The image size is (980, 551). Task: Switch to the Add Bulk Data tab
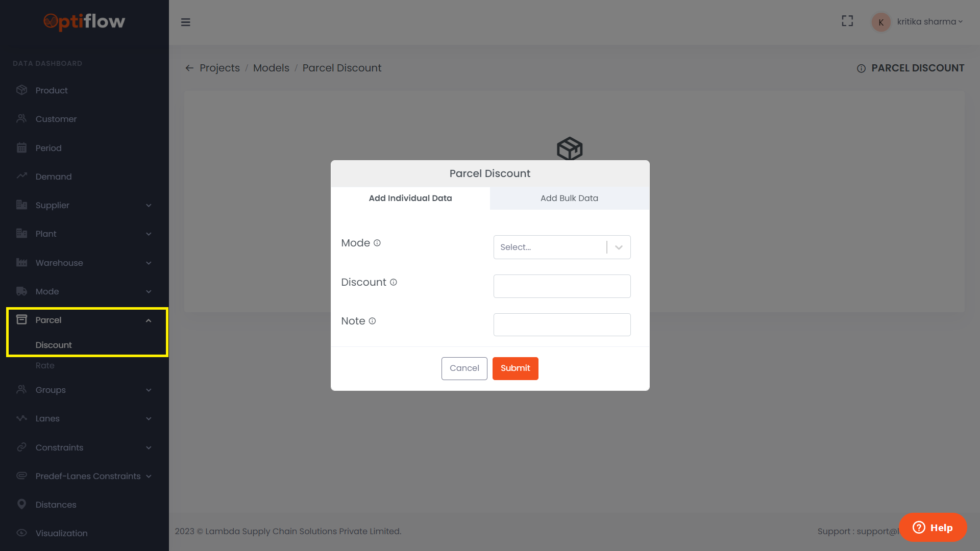click(x=569, y=198)
